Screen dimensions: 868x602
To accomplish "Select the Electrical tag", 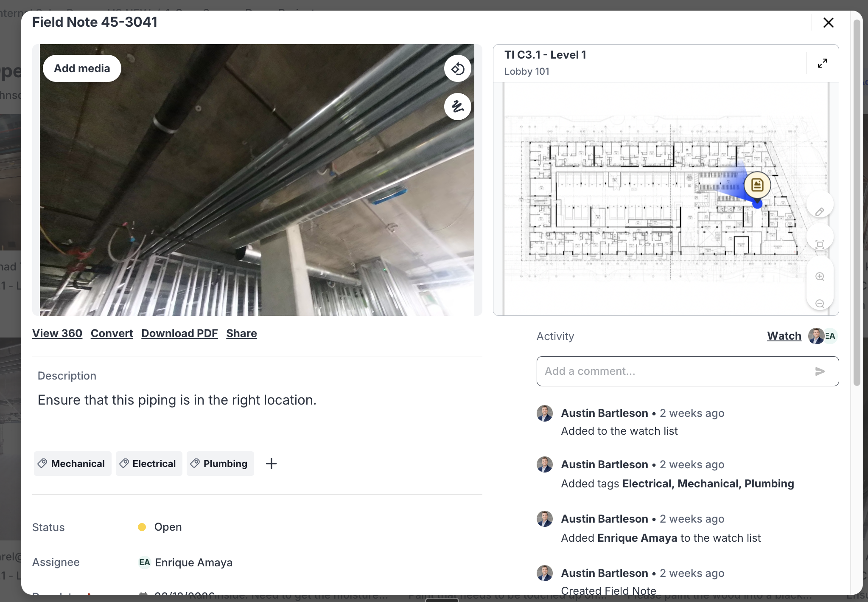I will 149,464.
